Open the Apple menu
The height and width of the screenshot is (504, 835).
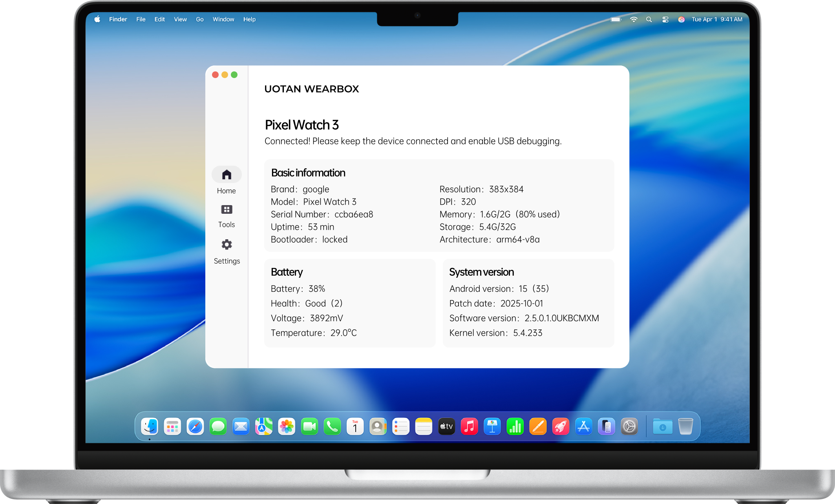click(97, 19)
